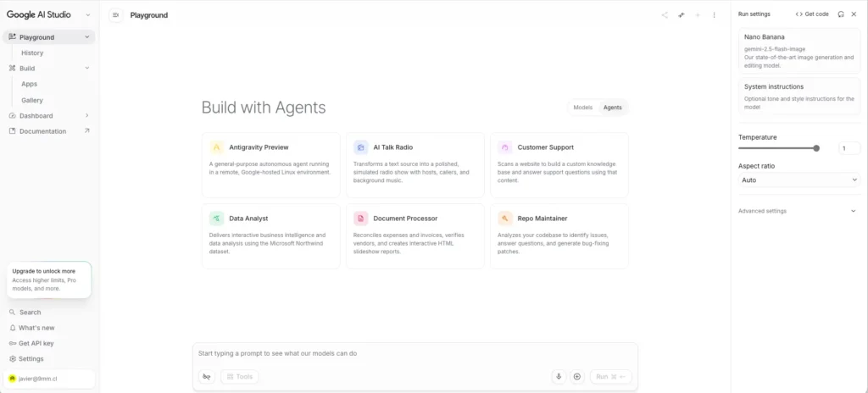This screenshot has width=868, height=393.
Task: Open the System instructions card
Action: tap(798, 97)
